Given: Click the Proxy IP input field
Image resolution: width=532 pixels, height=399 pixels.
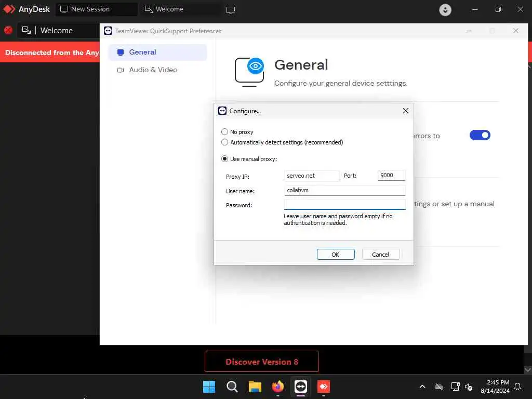Looking at the screenshot, I should tap(312, 176).
